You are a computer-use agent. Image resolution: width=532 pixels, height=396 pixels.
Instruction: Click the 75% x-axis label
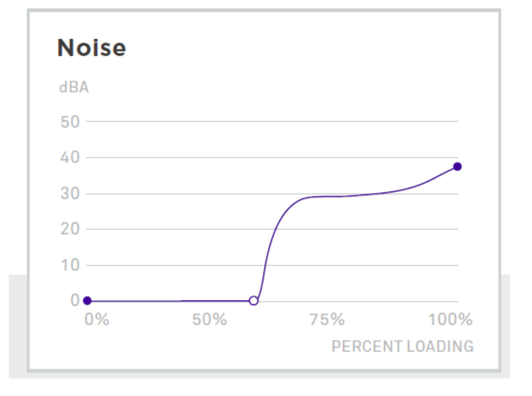tap(327, 319)
